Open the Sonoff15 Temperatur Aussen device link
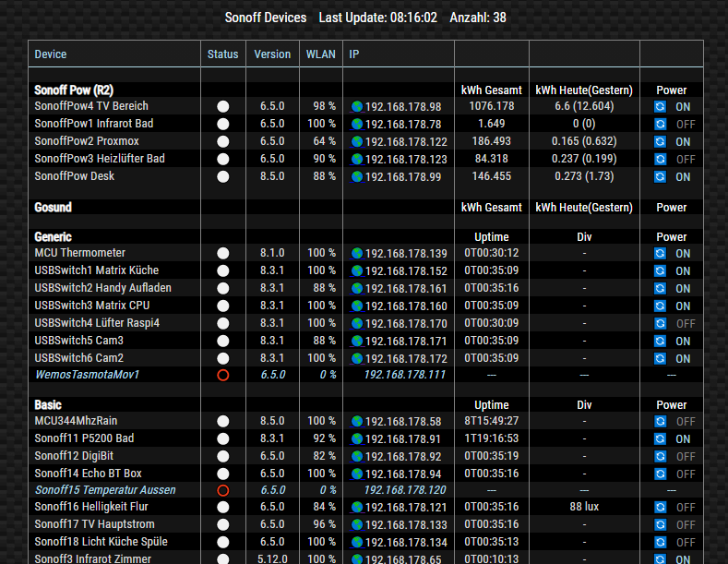This screenshot has height=564, width=728. pyautogui.click(x=105, y=489)
